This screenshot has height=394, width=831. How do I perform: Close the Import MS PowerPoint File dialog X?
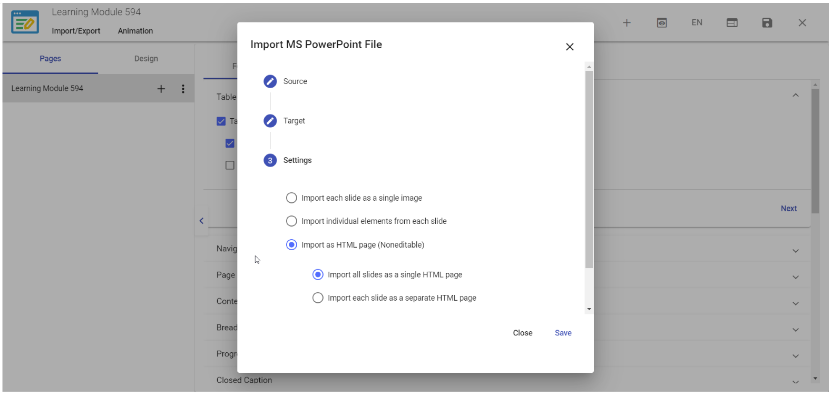[x=570, y=47]
